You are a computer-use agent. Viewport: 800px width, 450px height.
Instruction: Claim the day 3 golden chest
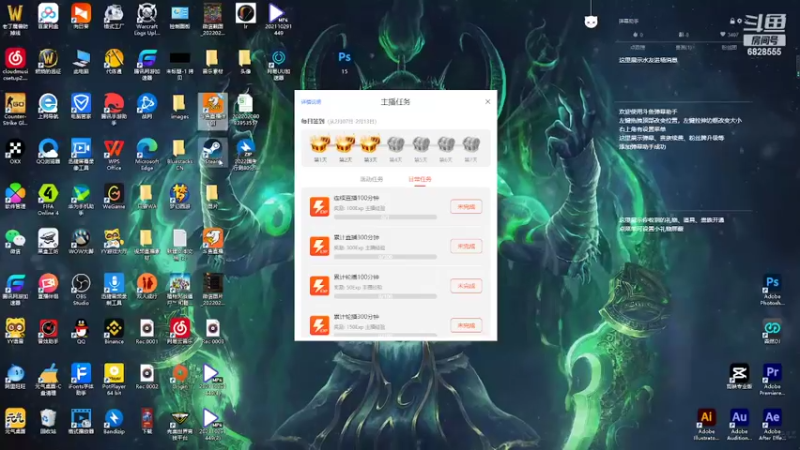(x=370, y=144)
